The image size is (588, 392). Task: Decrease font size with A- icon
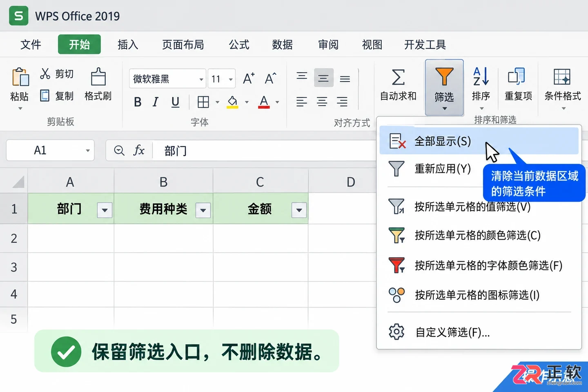coord(270,78)
